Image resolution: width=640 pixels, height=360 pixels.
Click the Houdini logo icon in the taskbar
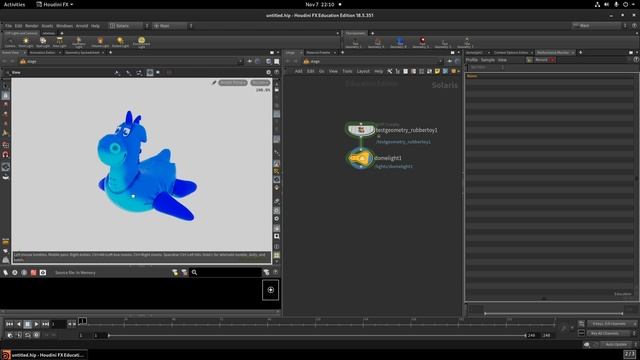pos(6,355)
